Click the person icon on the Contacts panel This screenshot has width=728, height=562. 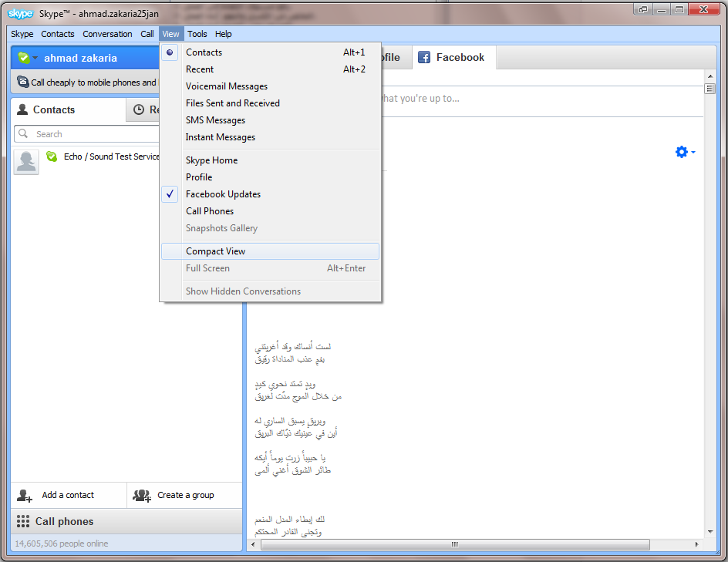(x=22, y=109)
